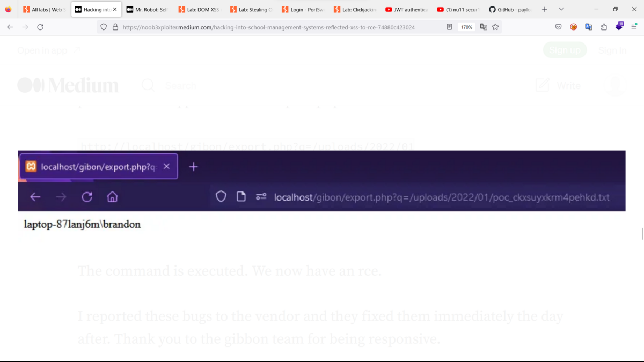
Task: Open the Extensions puzzle icon
Action: [x=604, y=27]
